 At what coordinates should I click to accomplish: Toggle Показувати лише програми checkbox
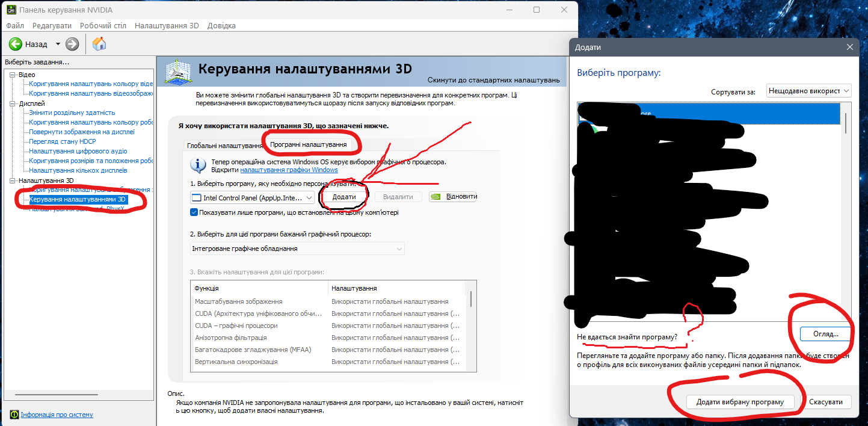pos(194,212)
